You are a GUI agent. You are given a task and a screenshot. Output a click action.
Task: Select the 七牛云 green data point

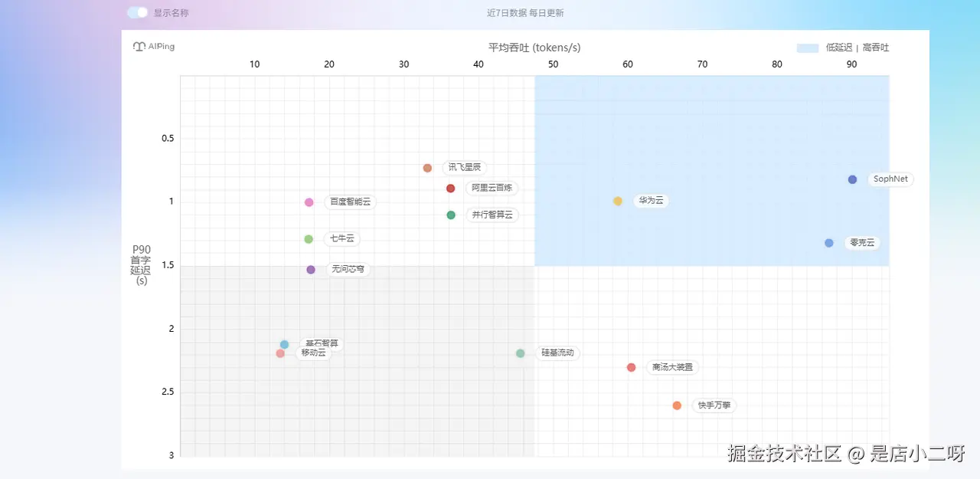[x=309, y=239]
